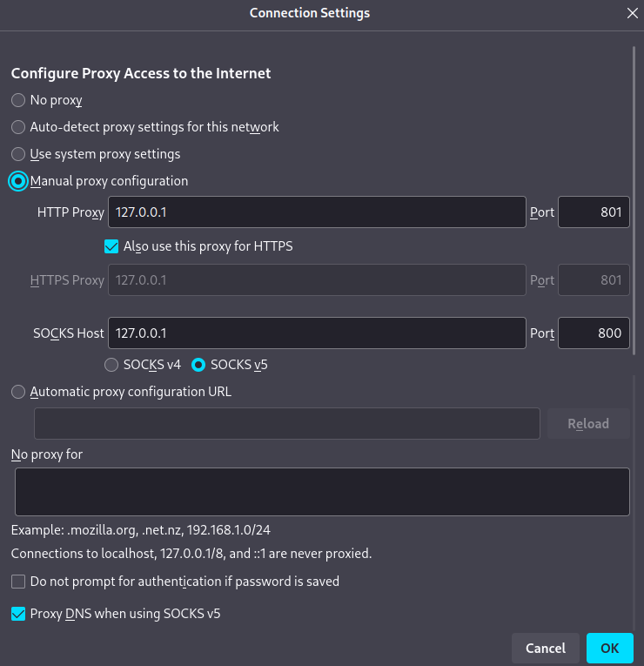
Task: Click the dialog's vertical scrollbar
Action: point(634,209)
